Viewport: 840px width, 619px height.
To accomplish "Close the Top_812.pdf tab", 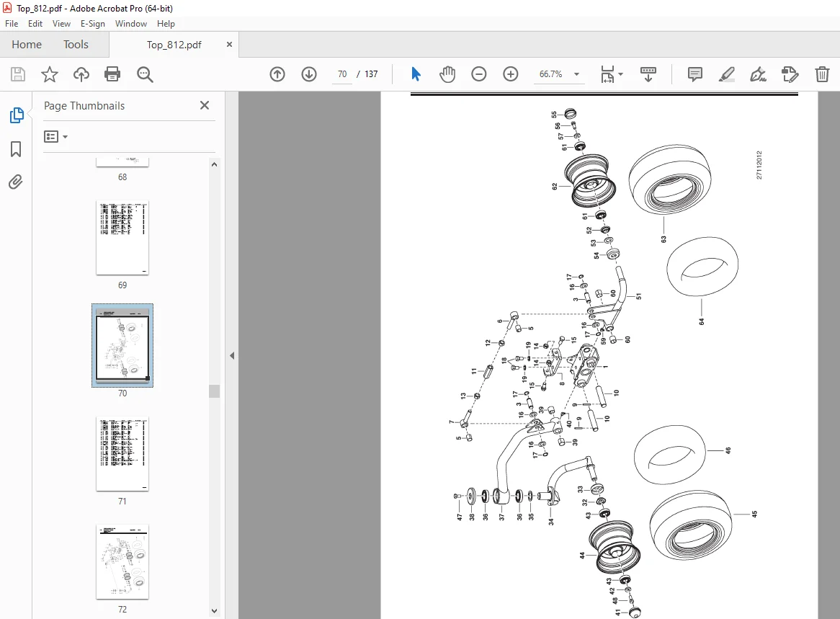I will 229,45.
